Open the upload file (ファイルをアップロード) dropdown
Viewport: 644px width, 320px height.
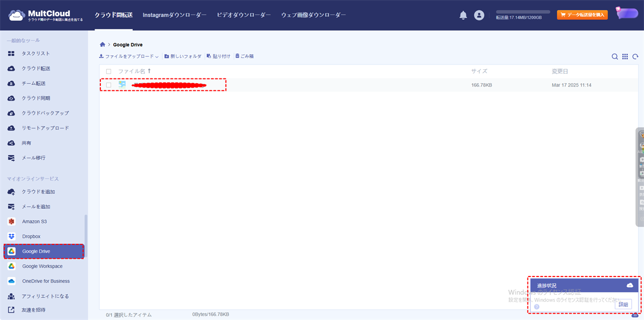tap(129, 56)
